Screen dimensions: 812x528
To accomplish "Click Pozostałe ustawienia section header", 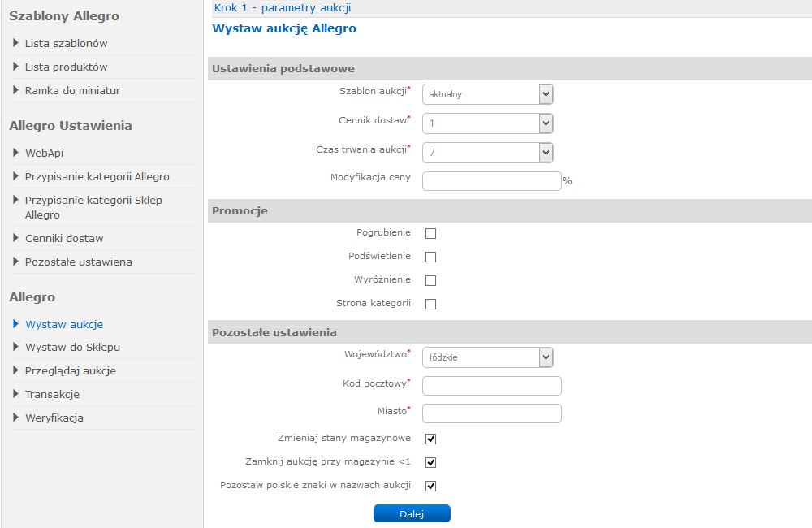I will click(x=274, y=333).
